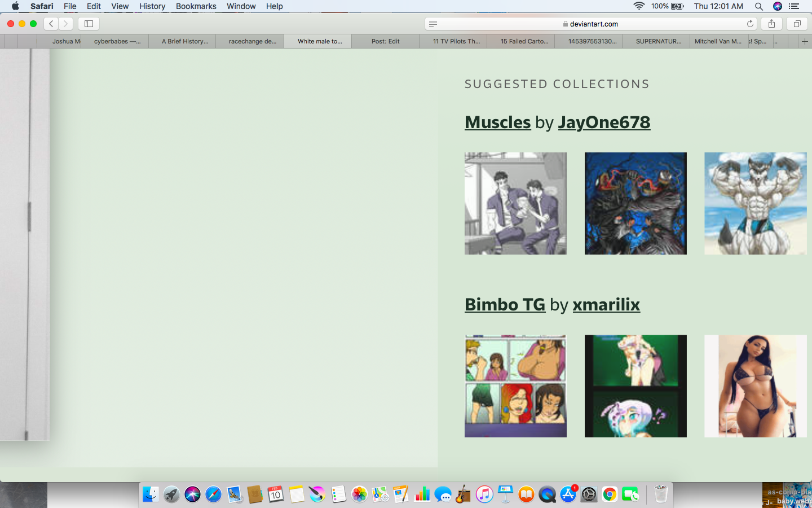Go back using the Safari back arrow
The height and width of the screenshot is (508, 812).
[x=51, y=24]
